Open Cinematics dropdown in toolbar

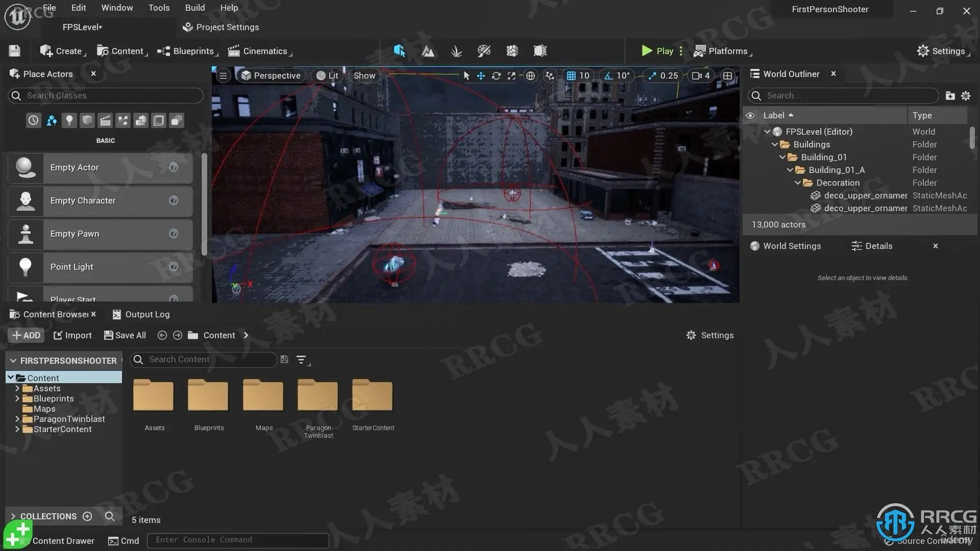(260, 51)
